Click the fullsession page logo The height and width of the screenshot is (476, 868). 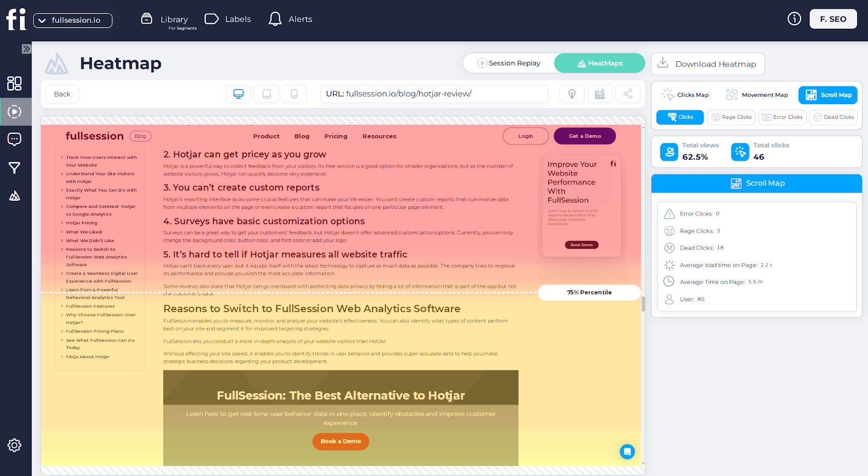pos(94,136)
